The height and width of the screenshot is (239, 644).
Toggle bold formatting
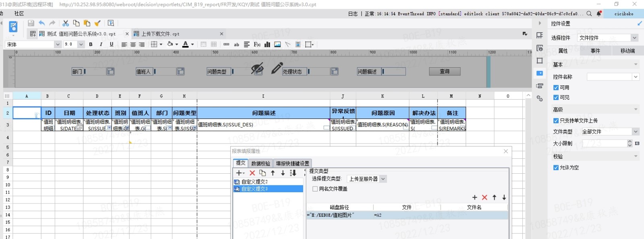[x=91, y=44]
